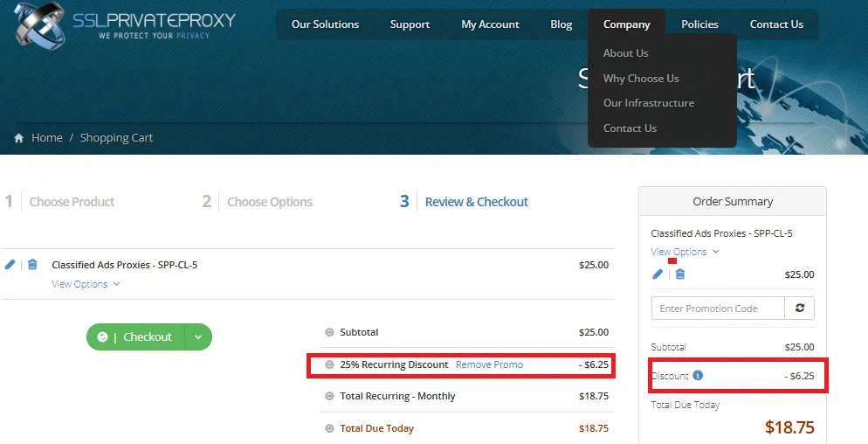Click the Discount info icon

pyautogui.click(x=698, y=375)
